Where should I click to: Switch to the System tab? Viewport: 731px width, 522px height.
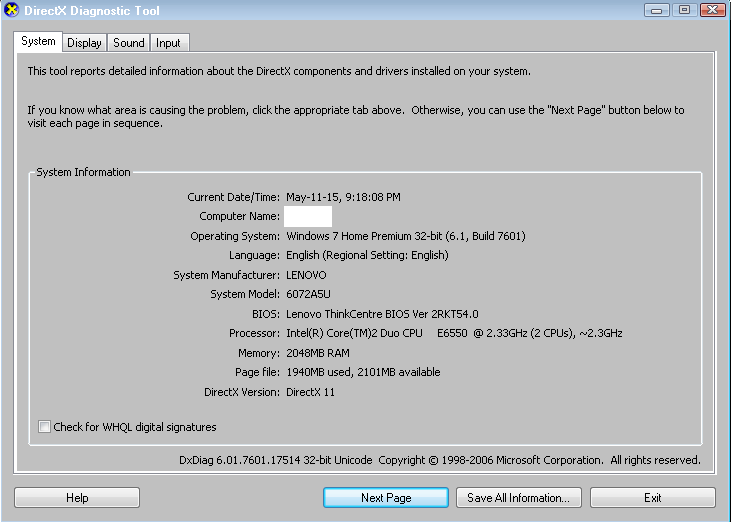(38, 41)
